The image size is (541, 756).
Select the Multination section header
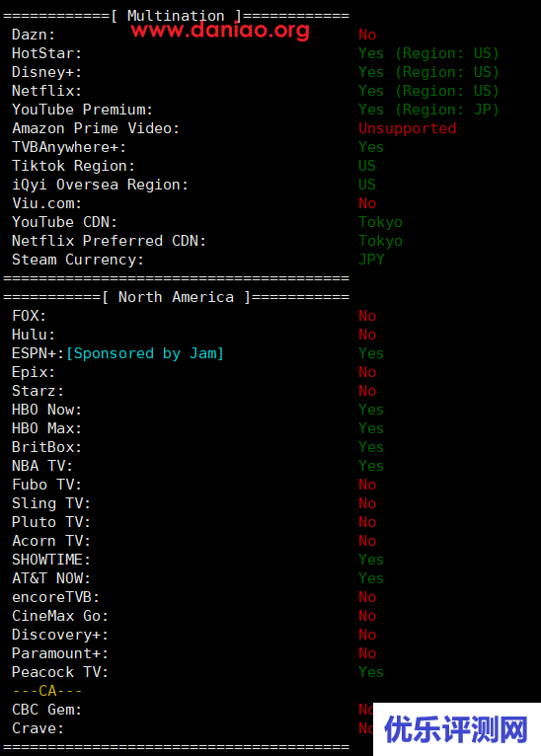pos(176,16)
